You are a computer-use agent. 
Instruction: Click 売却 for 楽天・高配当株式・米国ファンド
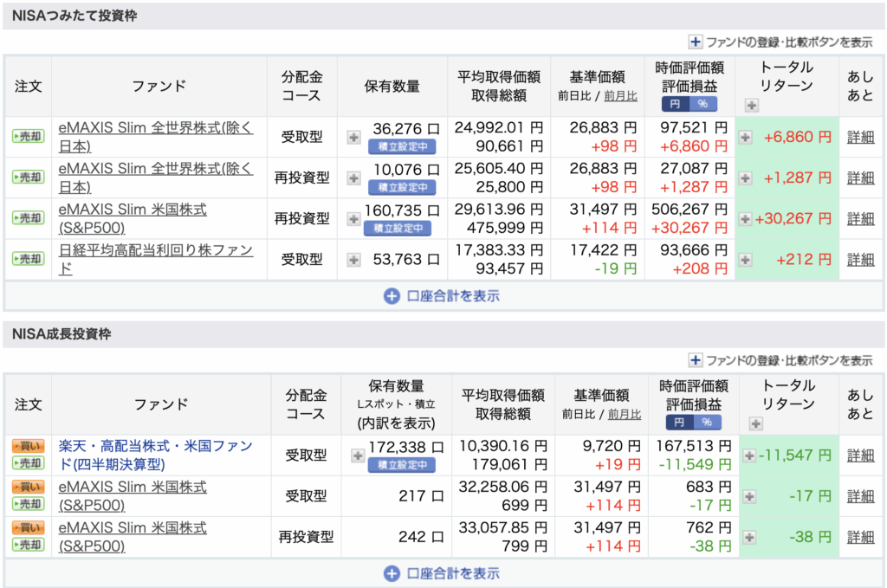[29, 463]
